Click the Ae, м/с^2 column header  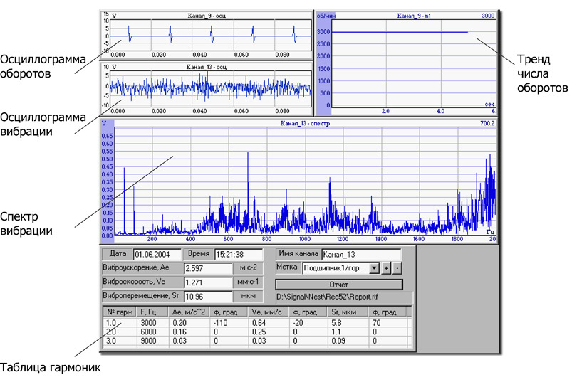189,312
